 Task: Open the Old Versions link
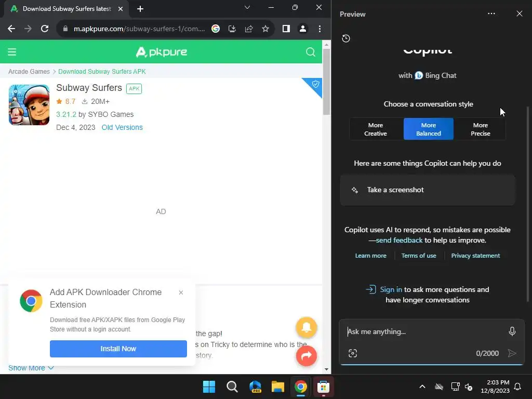122,127
